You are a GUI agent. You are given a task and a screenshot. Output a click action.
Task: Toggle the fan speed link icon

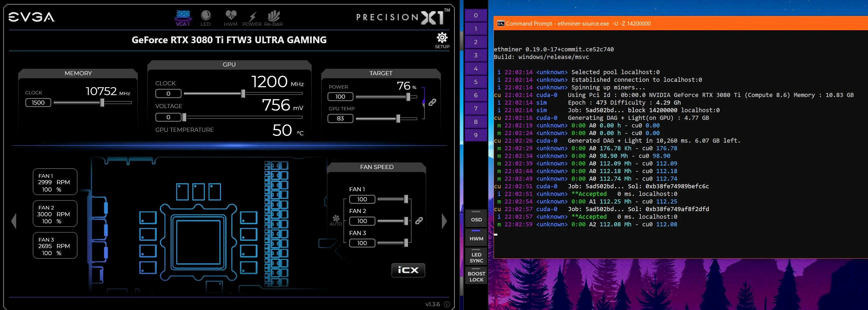(419, 221)
